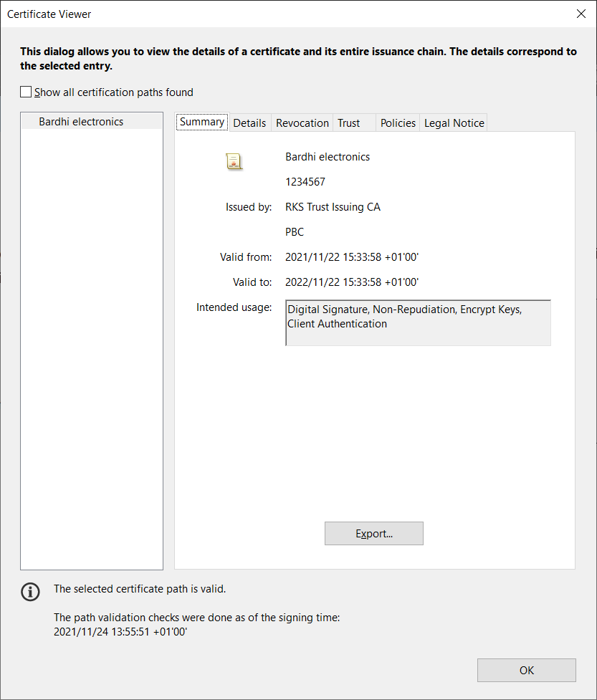597x700 pixels.
Task: Click the certificate icon beside Bardhi electronics
Action: point(234,162)
